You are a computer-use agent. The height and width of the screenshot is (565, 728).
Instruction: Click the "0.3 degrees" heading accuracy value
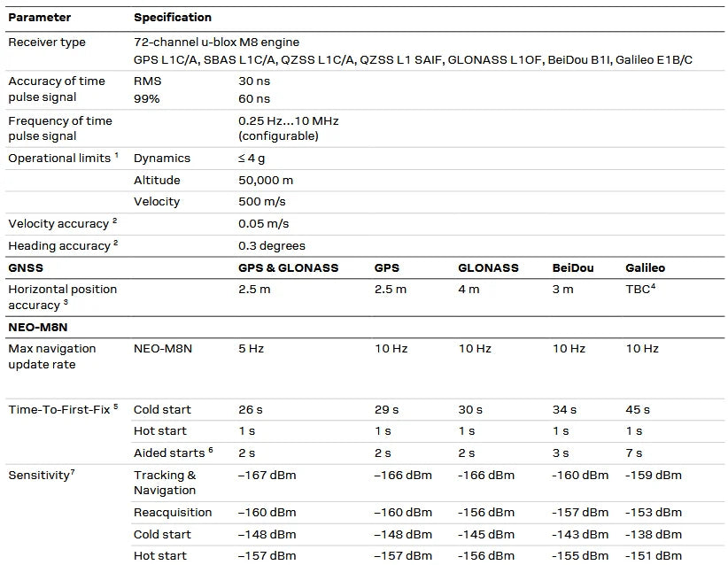click(272, 246)
